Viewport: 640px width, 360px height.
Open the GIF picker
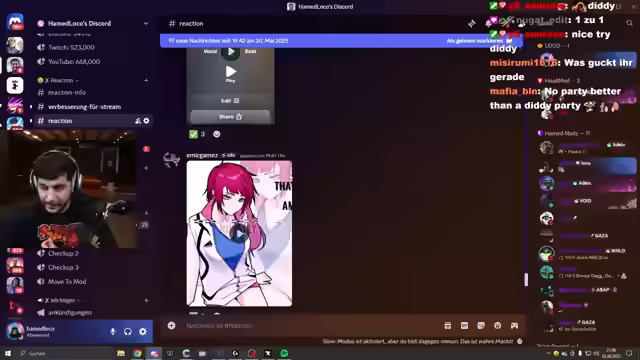click(464, 325)
